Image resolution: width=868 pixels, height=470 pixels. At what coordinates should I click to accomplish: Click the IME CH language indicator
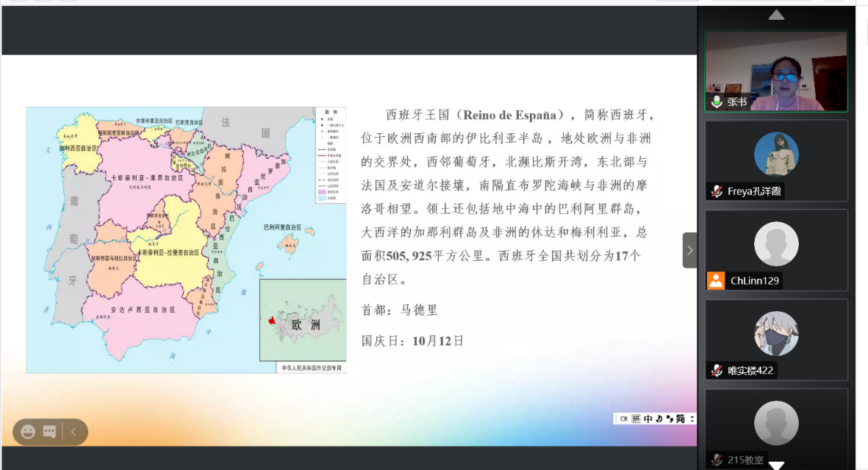(x=623, y=419)
